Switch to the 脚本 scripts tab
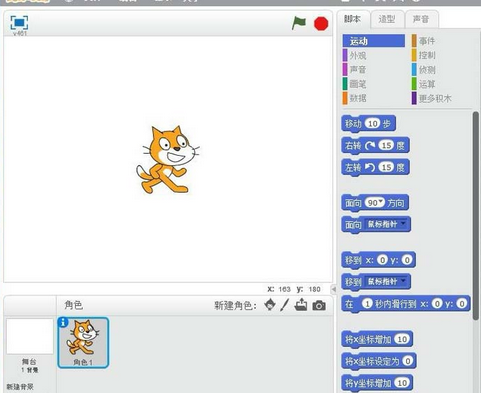Viewport: 481px width, 393px height. pyautogui.click(x=353, y=19)
